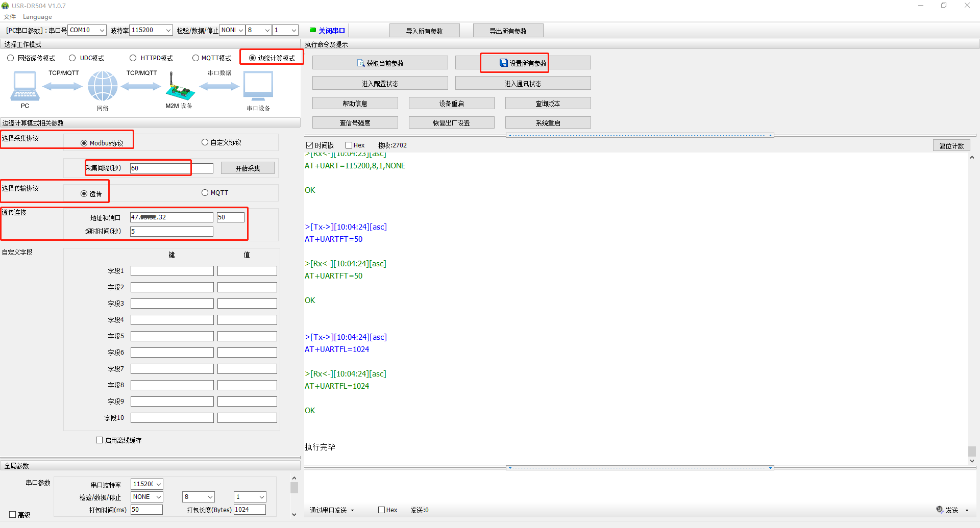Screen dimensions: 980x528
Task: Click the network globe icon
Action: point(103,86)
